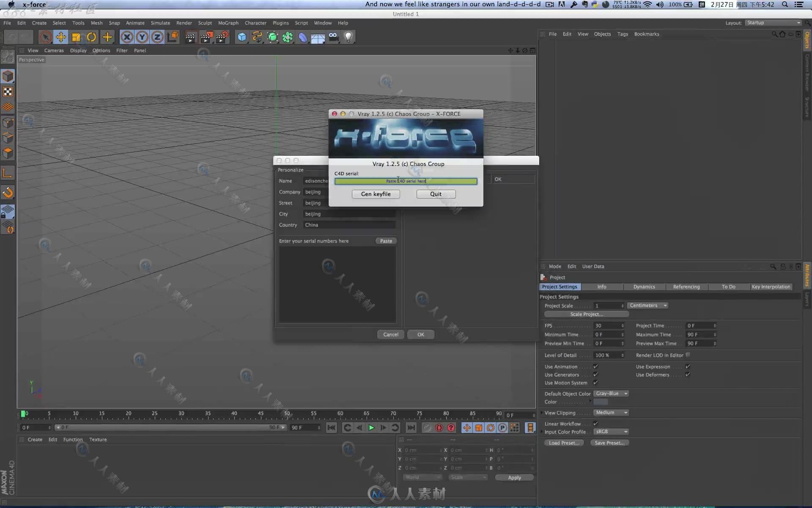Enable Render LOD in Editor checkbox
The height and width of the screenshot is (508, 812).
[688, 355]
